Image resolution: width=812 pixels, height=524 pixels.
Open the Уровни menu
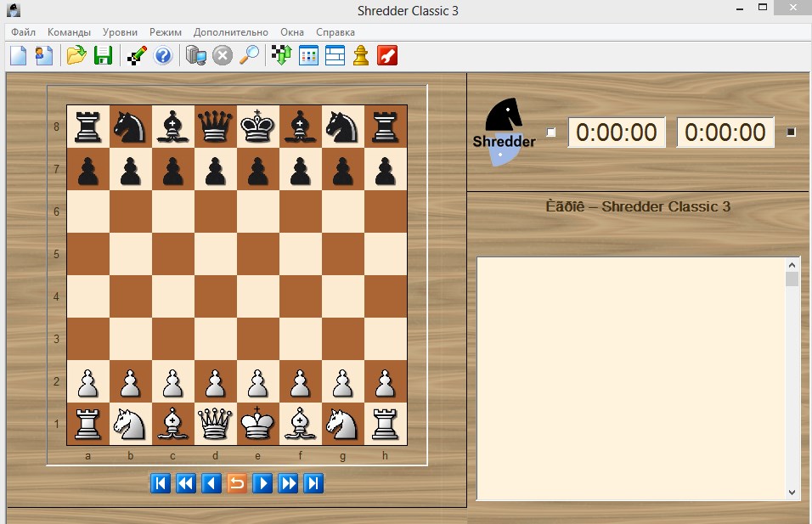[120, 32]
